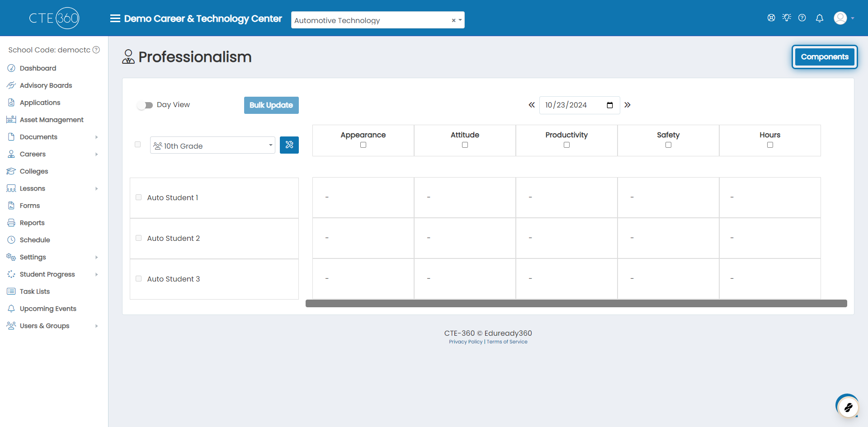
Task: Expand the Settings submenu arrow
Action: [96, 257]
